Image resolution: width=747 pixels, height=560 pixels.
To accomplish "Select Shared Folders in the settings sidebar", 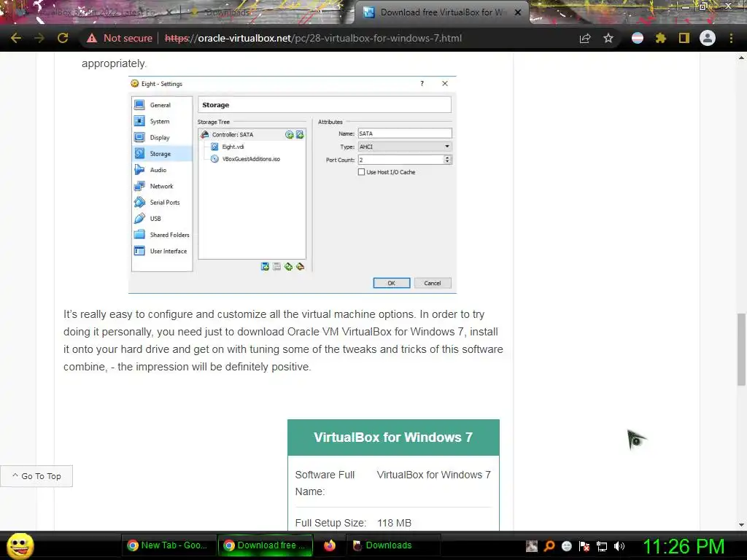I will pos(162,235).
